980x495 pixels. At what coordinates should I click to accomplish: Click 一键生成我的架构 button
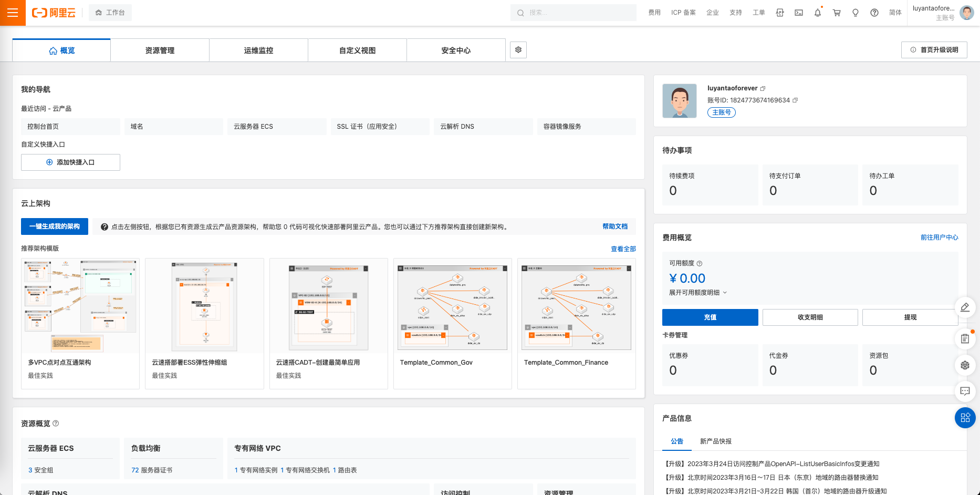pos(55,226)
